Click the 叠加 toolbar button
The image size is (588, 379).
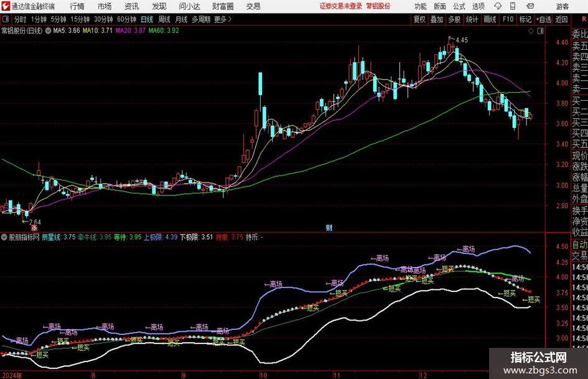coord(437,19)
